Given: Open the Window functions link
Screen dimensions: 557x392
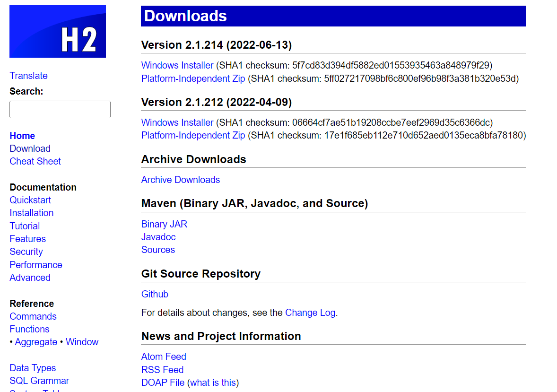Looking at the screenshot, I should pyautogui.click(x=82, y=342).
